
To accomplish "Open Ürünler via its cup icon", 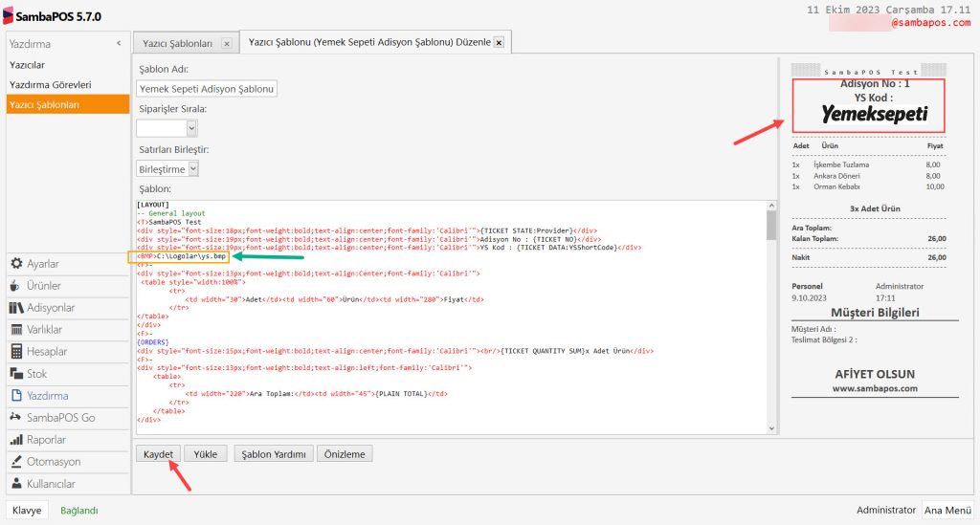I will (15, 286).
